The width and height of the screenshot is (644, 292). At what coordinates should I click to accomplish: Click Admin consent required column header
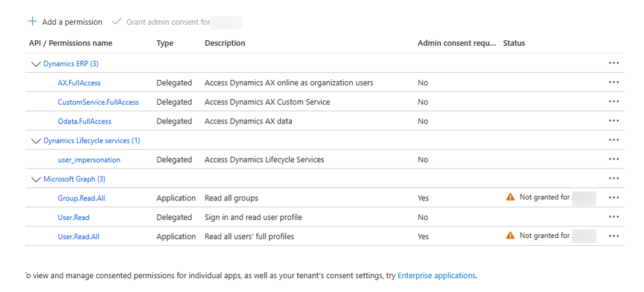click(x=456, y=43)
